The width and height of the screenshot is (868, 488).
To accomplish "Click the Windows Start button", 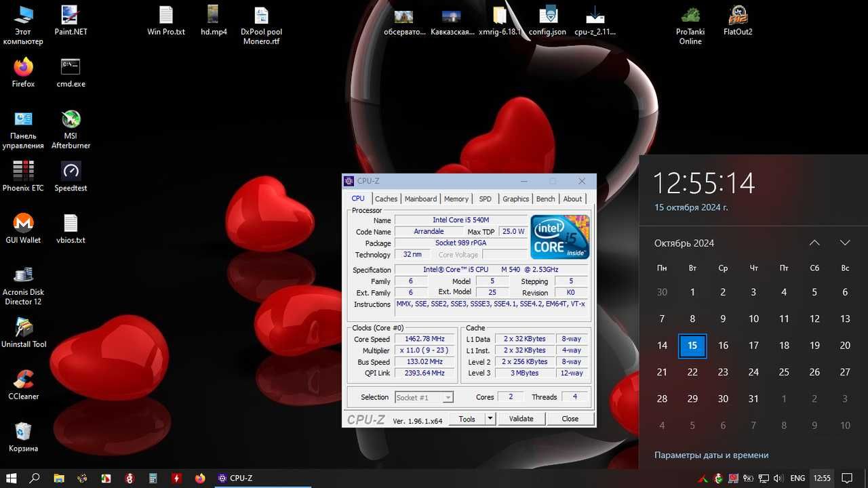I will click(x=12, y=478).
